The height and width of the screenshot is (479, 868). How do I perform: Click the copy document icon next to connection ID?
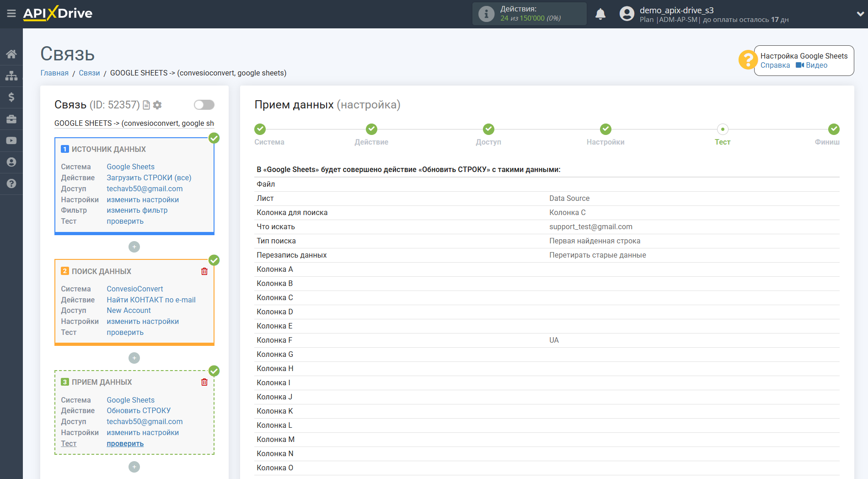point(146,105)
